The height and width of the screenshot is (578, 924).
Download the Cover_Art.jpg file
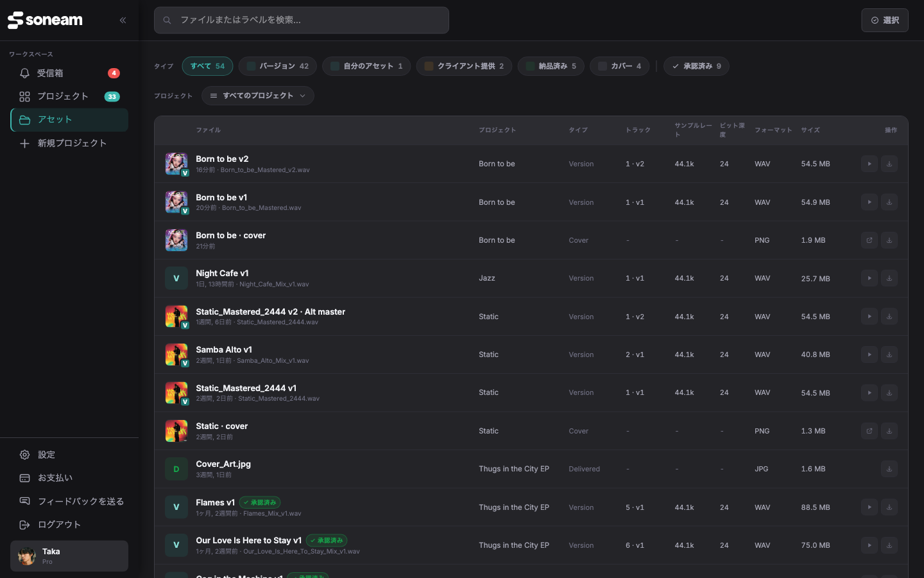coord(889,469)
